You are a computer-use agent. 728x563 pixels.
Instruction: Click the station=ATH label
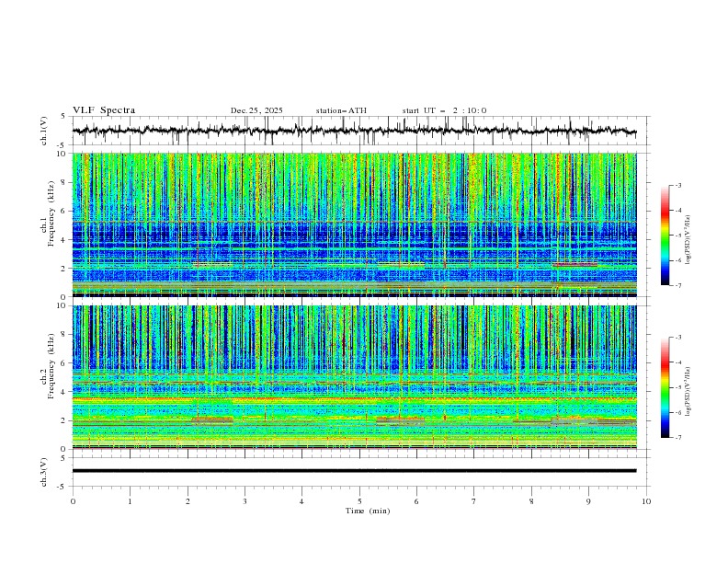[341, 110]
